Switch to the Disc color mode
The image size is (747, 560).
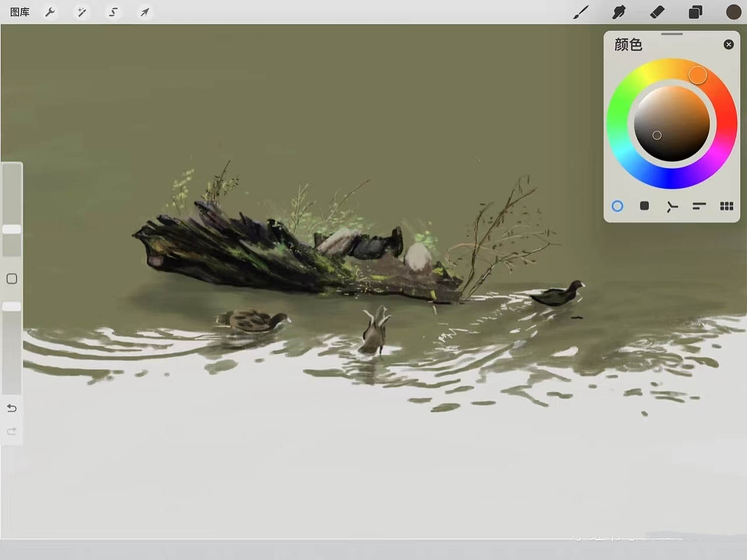[x=617, y=206]
